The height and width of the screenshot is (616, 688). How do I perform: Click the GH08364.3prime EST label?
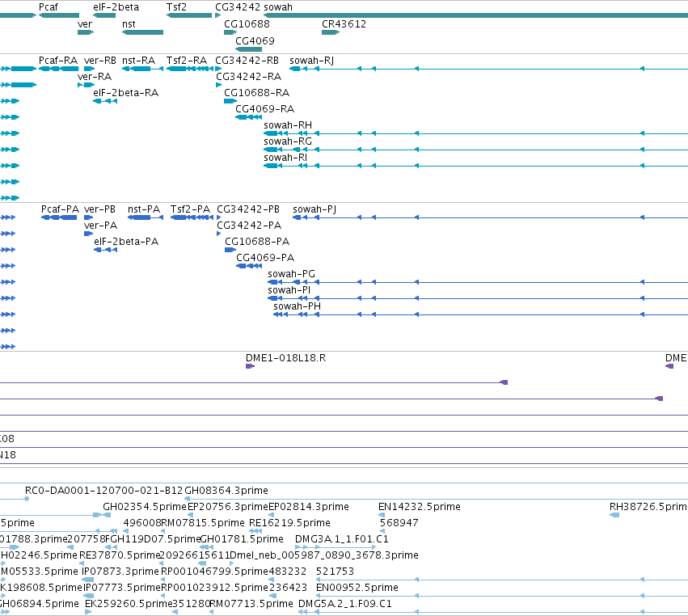coord(226,491)
